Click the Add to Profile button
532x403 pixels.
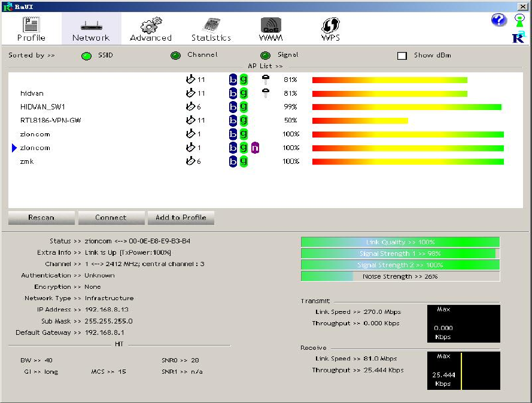pyautogui.click(x=181, y=218)
